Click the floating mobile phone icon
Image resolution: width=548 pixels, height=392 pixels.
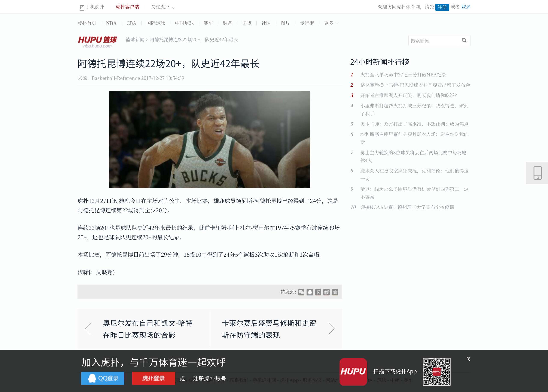[x=537, y=173]
